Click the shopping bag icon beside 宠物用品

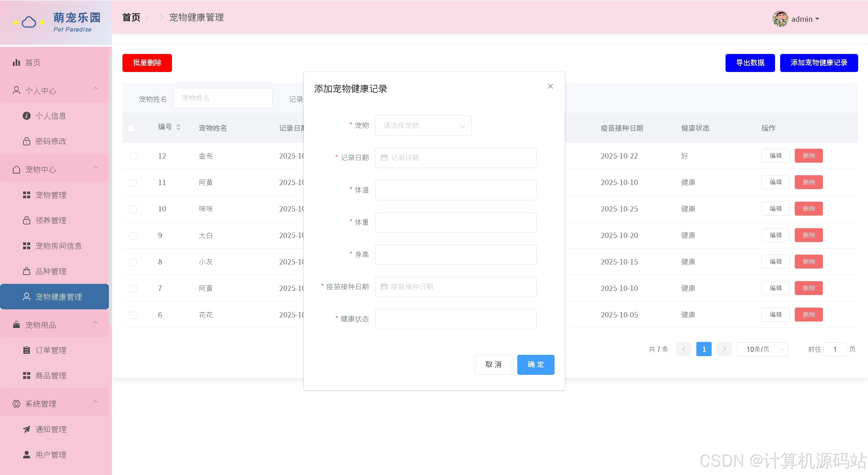(x=16, y=325)
